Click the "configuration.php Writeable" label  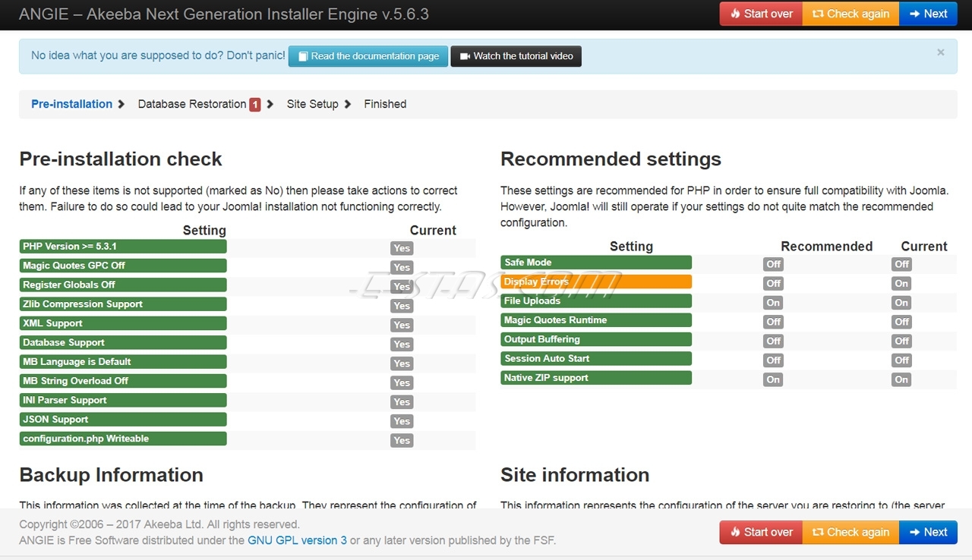click(123, 439)
